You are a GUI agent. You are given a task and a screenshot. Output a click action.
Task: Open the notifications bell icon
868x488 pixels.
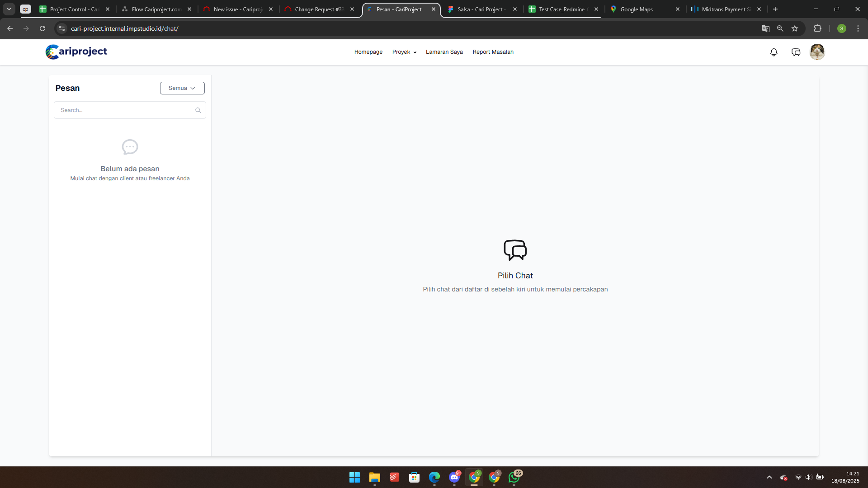click(x=774, y=52)
